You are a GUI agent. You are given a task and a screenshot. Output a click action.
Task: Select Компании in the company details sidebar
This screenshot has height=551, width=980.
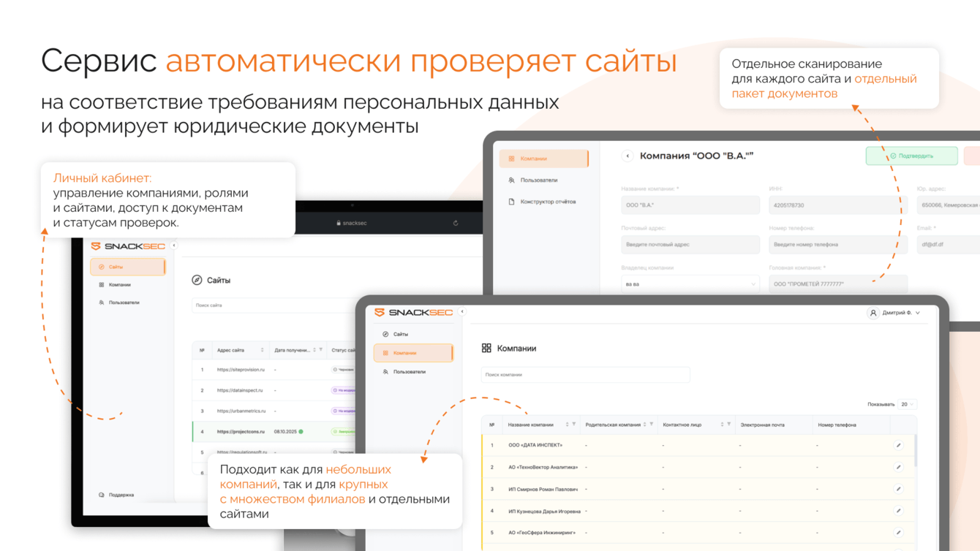tap(544, 159)
